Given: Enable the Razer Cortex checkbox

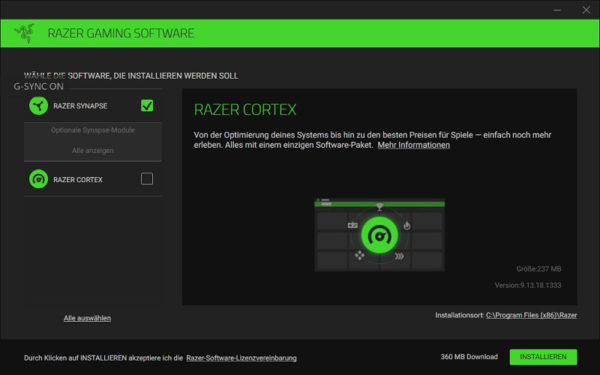Looking at the screenshot, I should [147, 179].
